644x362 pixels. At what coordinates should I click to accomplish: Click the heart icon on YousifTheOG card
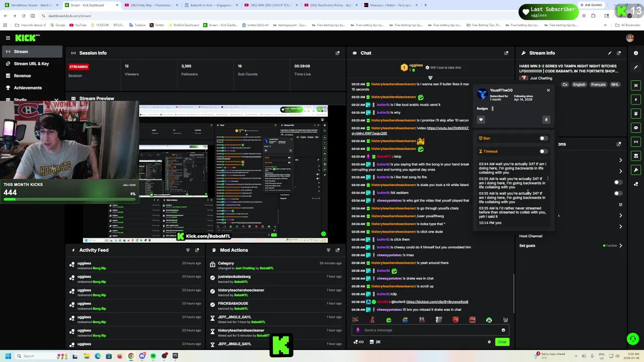[x=481, y=120]
